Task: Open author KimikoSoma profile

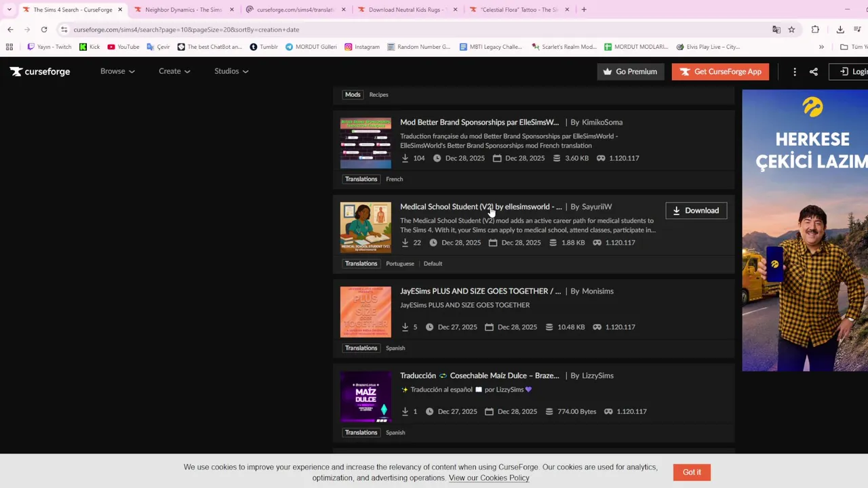Action: point(602,122)
